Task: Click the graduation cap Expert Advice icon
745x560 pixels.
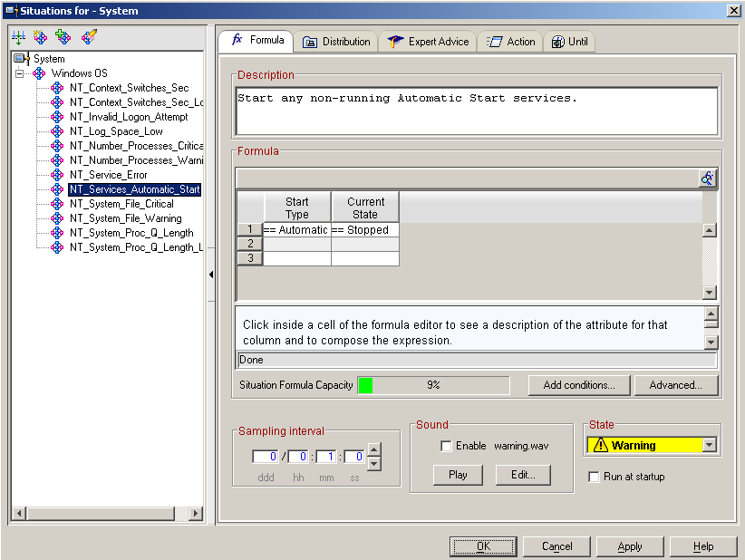Action: 395,42
